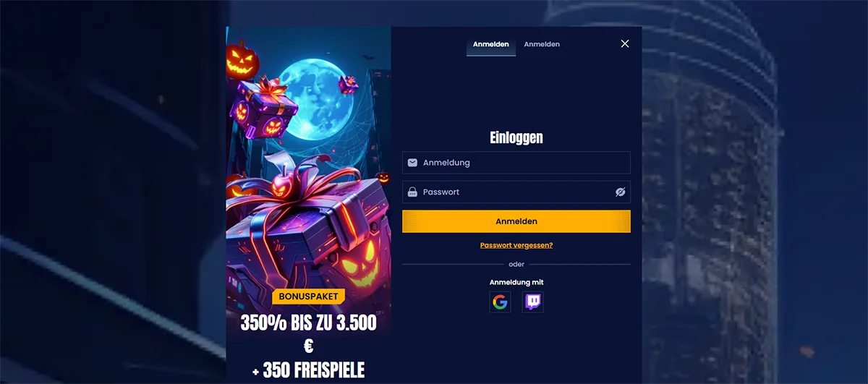
Task: Submit with the yellow Anmelden button
Action: tap(516, 221)
